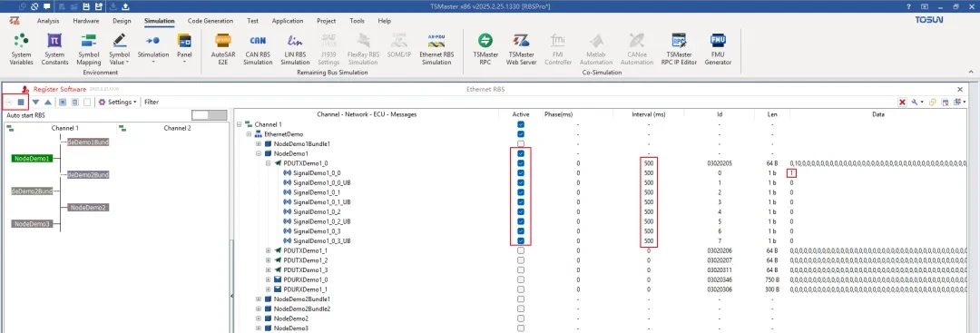Click Register Software

(x=59, y=89)
